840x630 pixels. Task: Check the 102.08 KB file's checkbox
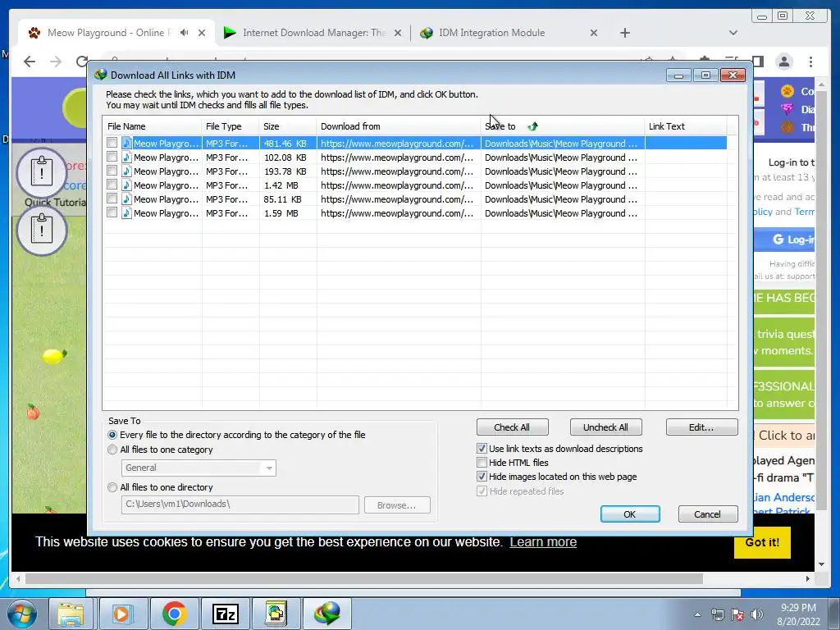tap(112, 157)
